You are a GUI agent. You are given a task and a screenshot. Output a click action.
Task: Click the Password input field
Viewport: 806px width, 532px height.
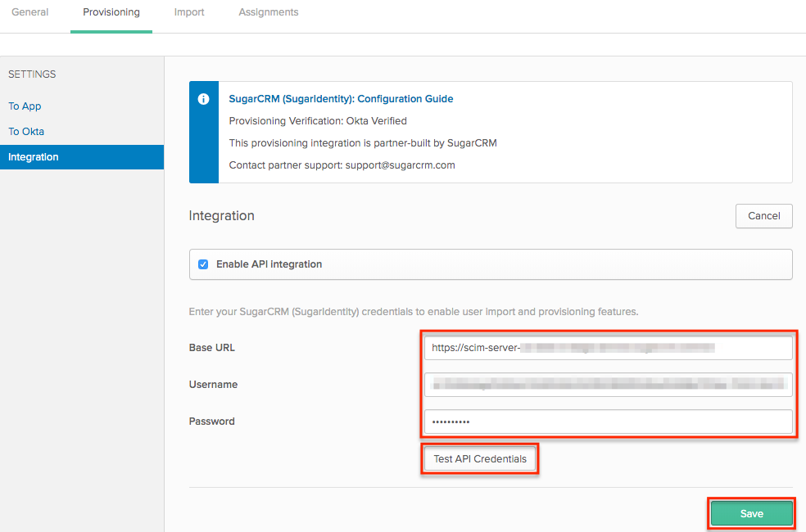[x=608, y=421]
